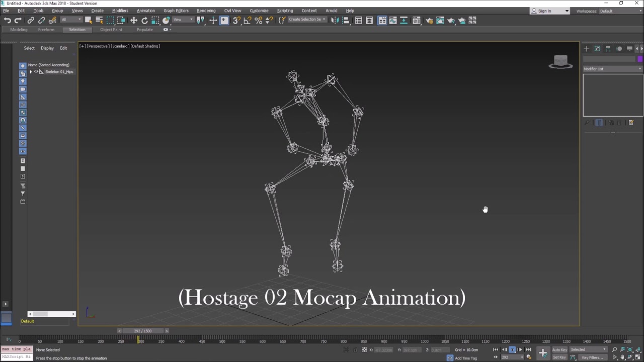
Task: Open the reference coordinate View dropdown
Action: point(183,20)
